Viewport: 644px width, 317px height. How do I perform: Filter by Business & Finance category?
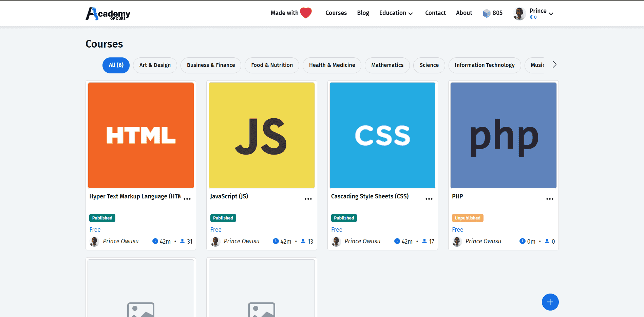(x=211, y=65)
